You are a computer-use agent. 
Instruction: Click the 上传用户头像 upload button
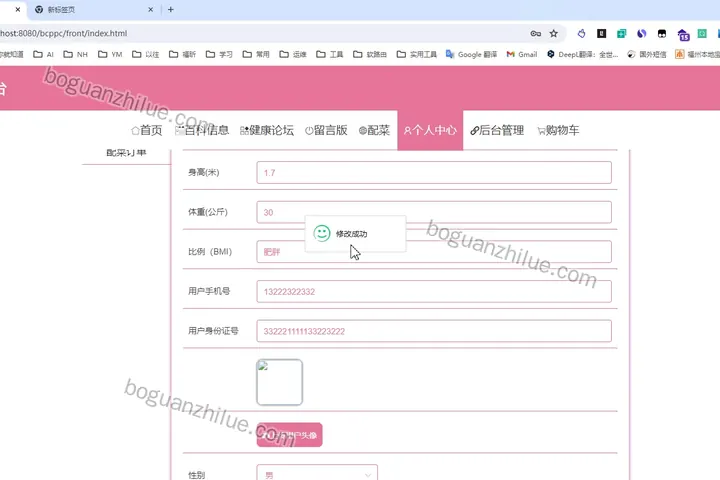pyautogui.click(x=289, y=435)
